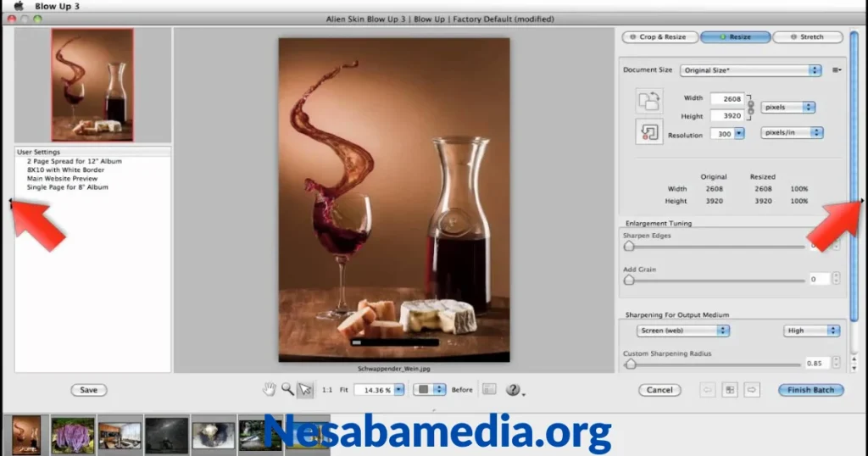868x456 pixels.
Task: Open the Screen (web) output dropdown
Action: (x=682, y=331)
